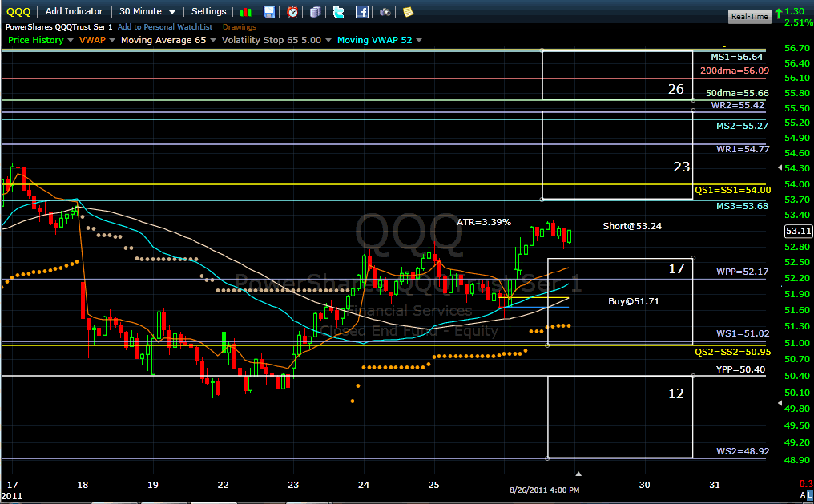Open the Settings menu
The width and height of the screenshot is (814, 504).
click(x=208, y=11)
